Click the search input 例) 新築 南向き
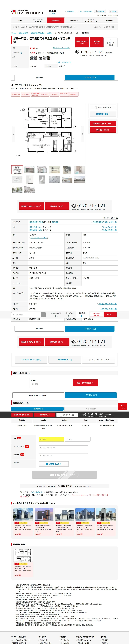The image size is (129, 644). point(26,315)
